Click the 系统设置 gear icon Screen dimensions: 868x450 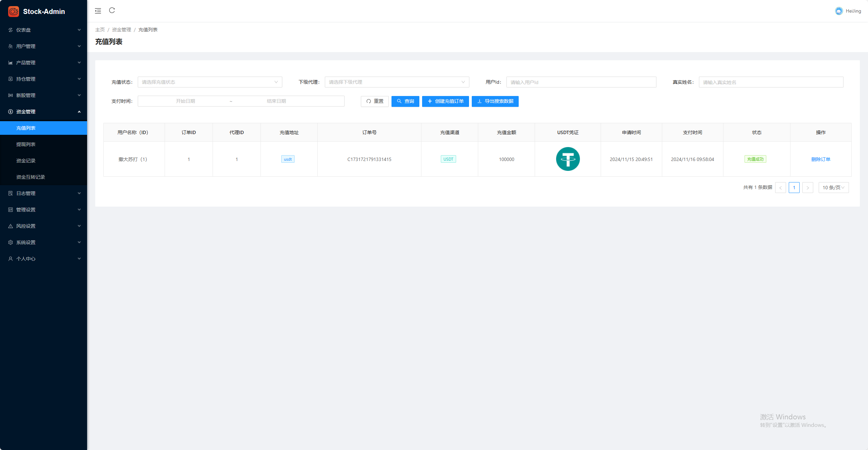(11, 242)
